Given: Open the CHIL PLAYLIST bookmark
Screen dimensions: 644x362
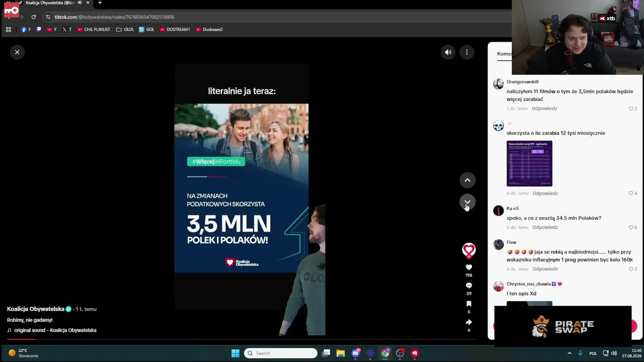Looking at the screenshot, I should point(94,30).
